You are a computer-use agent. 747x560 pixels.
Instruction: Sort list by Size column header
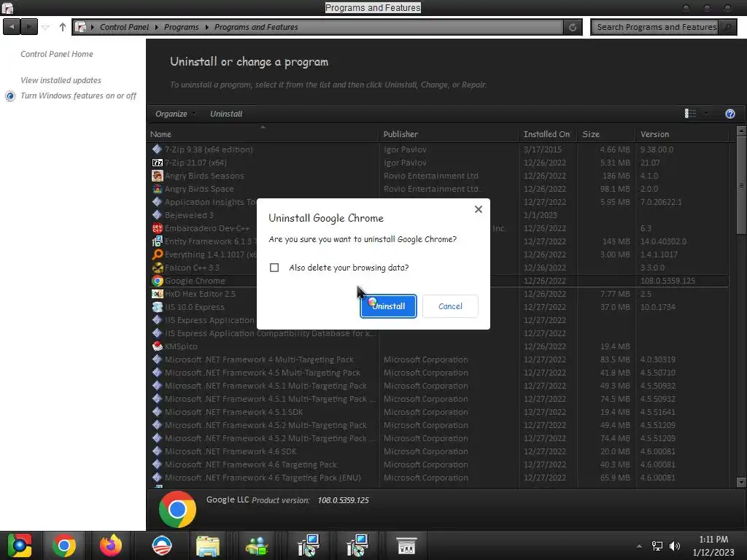[605, 134]
